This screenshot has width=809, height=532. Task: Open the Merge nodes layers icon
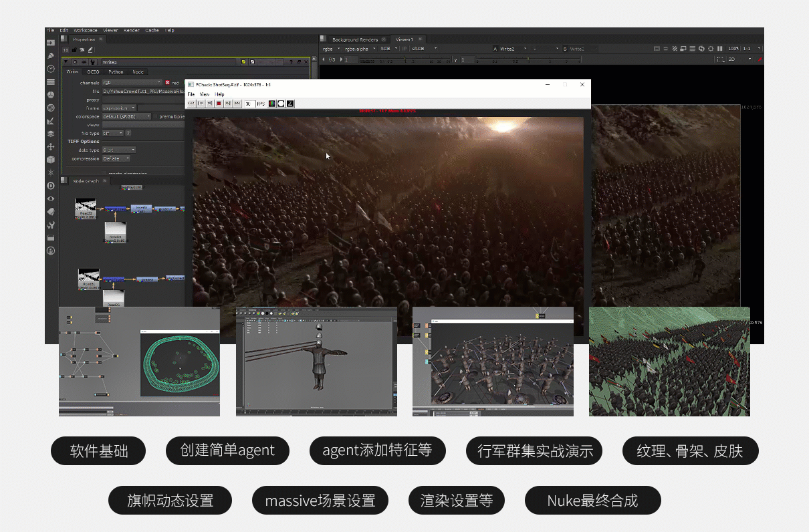tap(51, 134)
